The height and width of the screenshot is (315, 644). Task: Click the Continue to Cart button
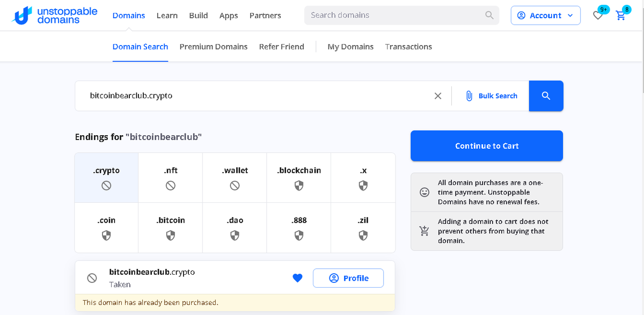pyautogui.click(x=487, y=146)
